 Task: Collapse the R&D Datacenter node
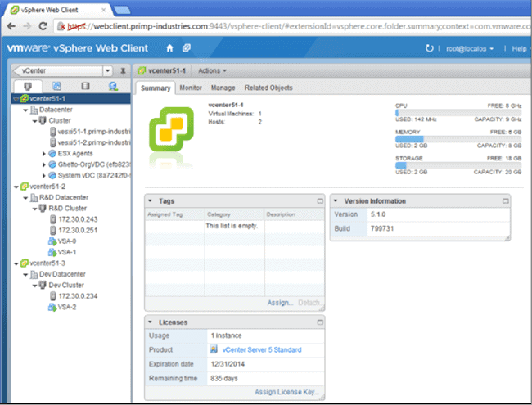[25, 198]
